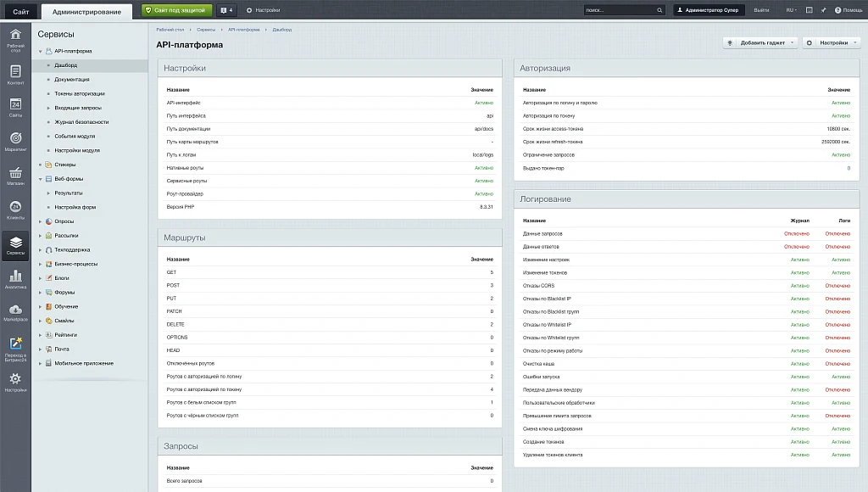Open the Стикеры tree item
Screen dimensions: 868x492
(x=64, y=165)
